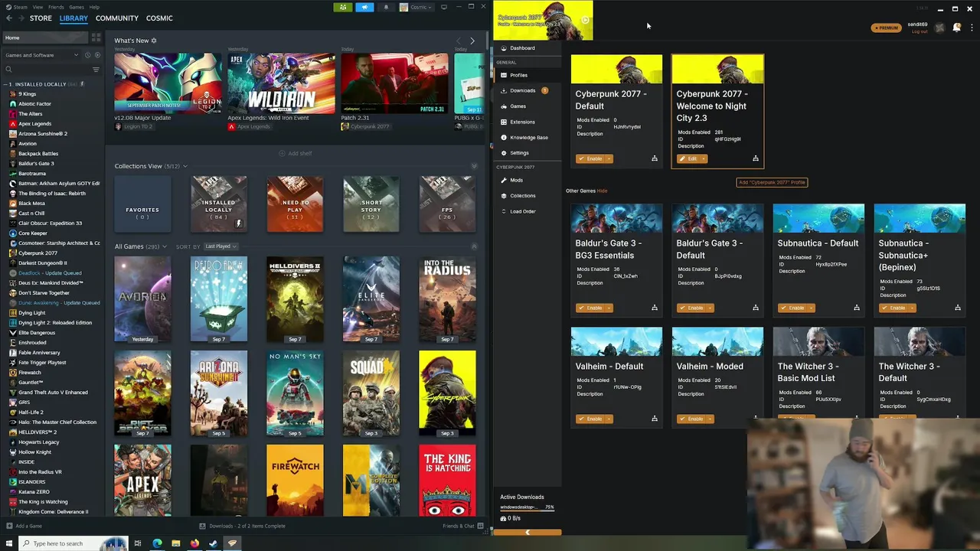Viewport: 980px width, 551px height.
Task: Open Steam Big Picture monitor icon
Action: click(x=444, y=7)
